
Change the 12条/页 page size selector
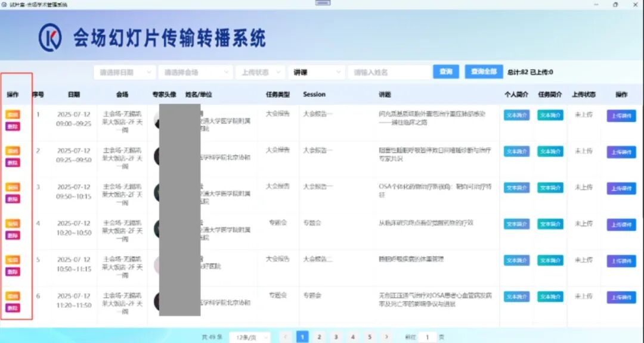coord(249,337)
